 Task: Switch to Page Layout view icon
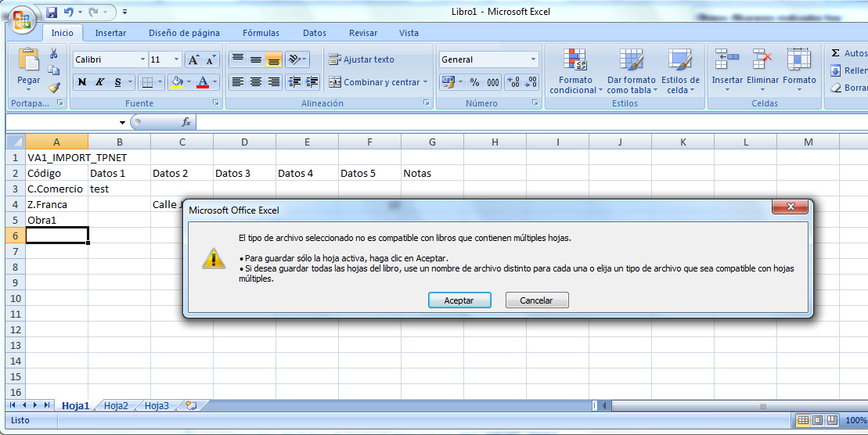[818, 421]
